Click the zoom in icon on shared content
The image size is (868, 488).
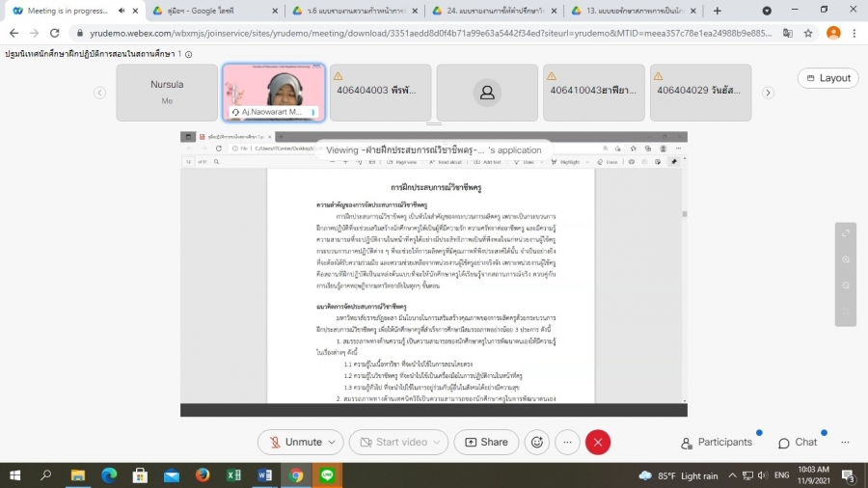(845, 259)
